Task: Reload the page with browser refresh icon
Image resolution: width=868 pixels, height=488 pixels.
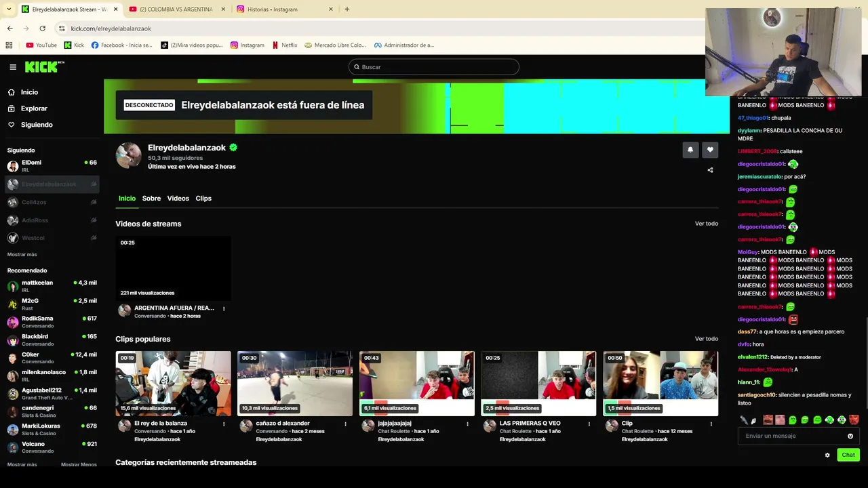Action: 42,28
